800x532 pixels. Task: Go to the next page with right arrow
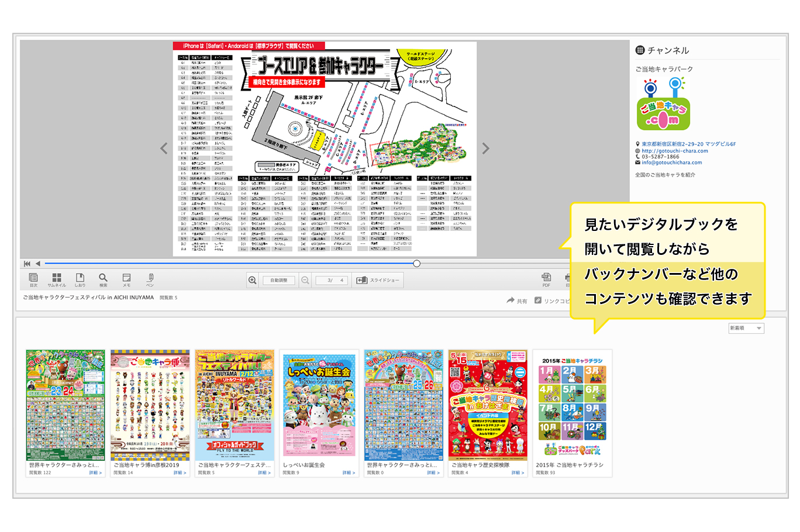click(485, 148)
